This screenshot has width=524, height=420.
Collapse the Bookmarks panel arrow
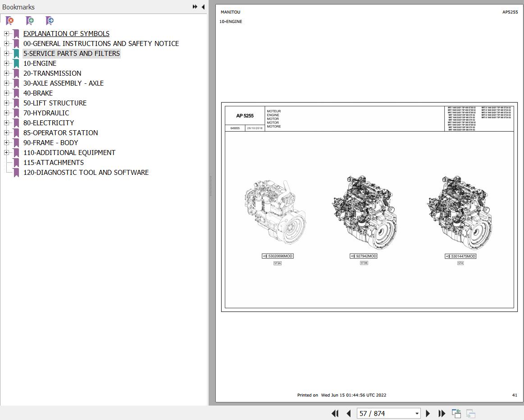point(203,7)
